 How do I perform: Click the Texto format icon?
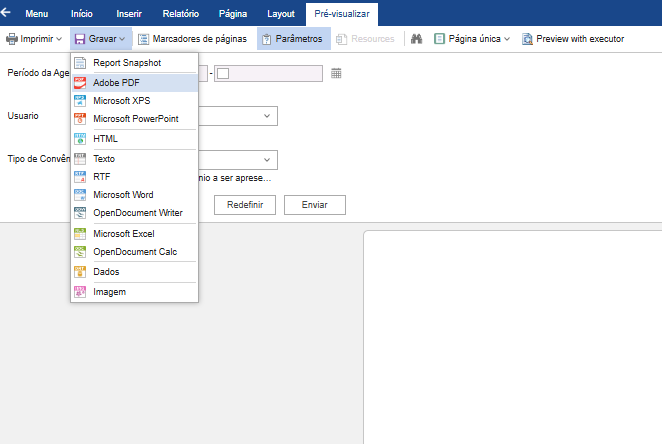click(80, 159)
